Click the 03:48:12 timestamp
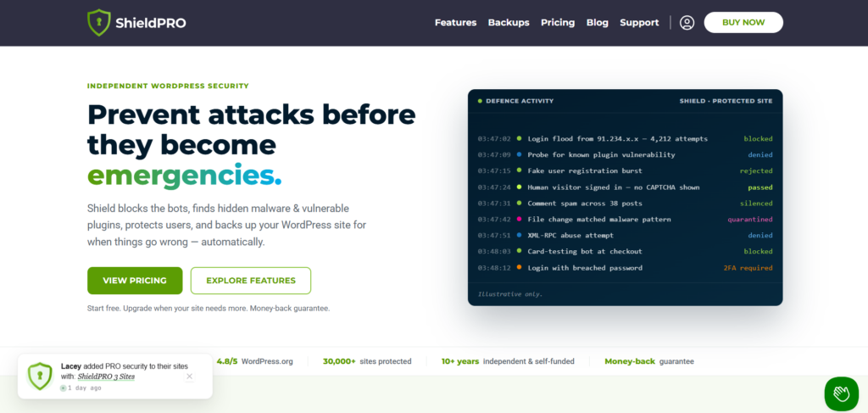This screenshot has height=413, width=868. 494,268
